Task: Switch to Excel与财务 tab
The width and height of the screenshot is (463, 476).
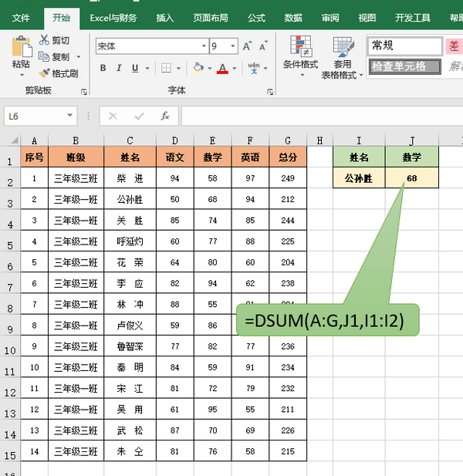Action: [113, 19]
